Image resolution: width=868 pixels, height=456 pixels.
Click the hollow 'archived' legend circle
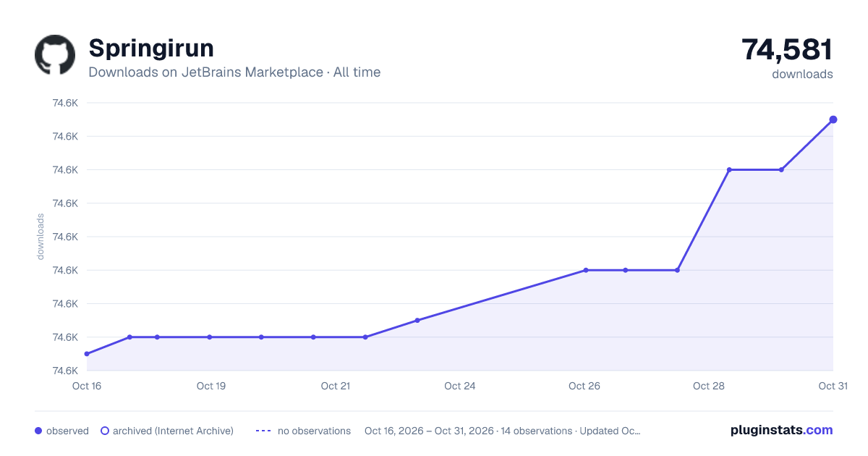105,431
